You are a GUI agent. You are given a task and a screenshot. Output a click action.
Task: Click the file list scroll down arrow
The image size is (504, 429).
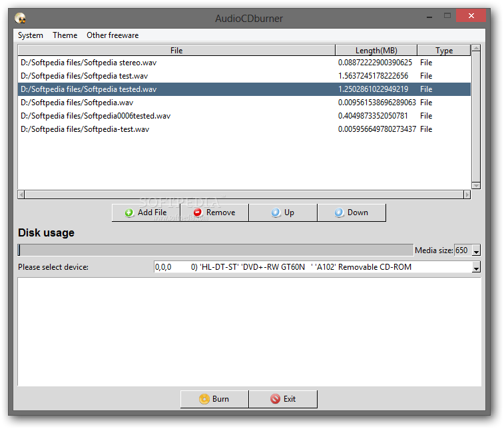pyautogui.click(x=476, y=186)
